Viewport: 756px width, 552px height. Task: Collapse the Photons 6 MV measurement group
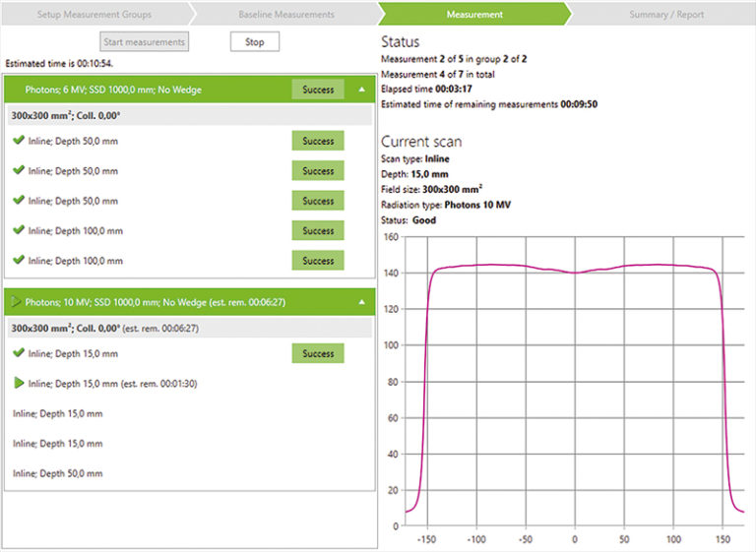[x=361, y=90]
